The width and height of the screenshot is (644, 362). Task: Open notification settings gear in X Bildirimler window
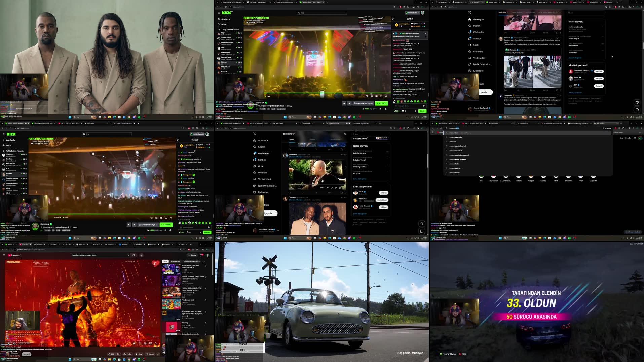(x=345, y=134)
